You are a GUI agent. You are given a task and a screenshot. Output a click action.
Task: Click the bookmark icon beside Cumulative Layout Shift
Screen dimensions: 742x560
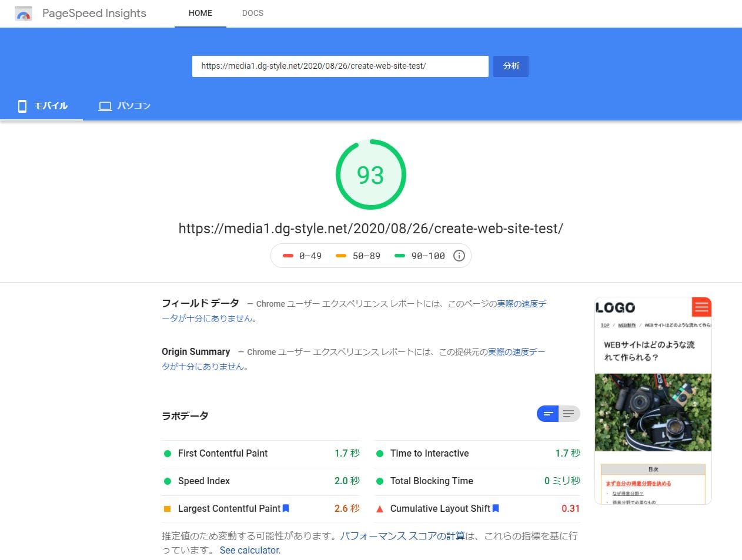coord(496,508)
